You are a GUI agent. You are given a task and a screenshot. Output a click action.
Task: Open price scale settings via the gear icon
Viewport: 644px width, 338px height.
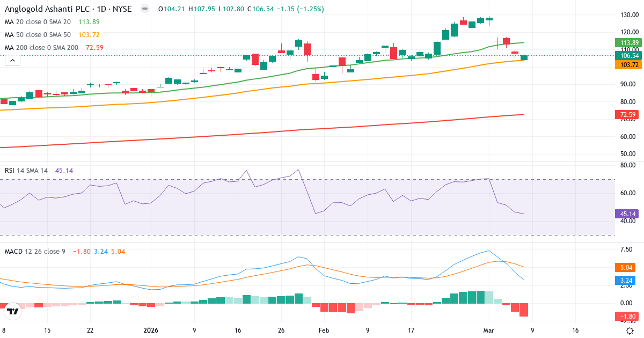pyautogui.click(x=630, y=332)
